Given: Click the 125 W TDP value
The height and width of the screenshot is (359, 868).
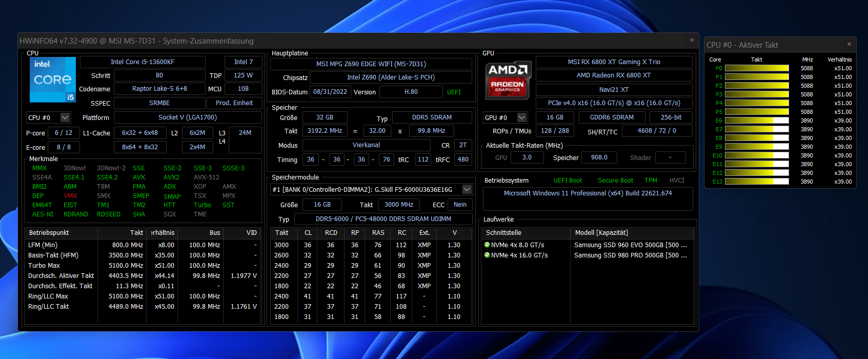Looking at the screenshot, I should click(243, 75).
